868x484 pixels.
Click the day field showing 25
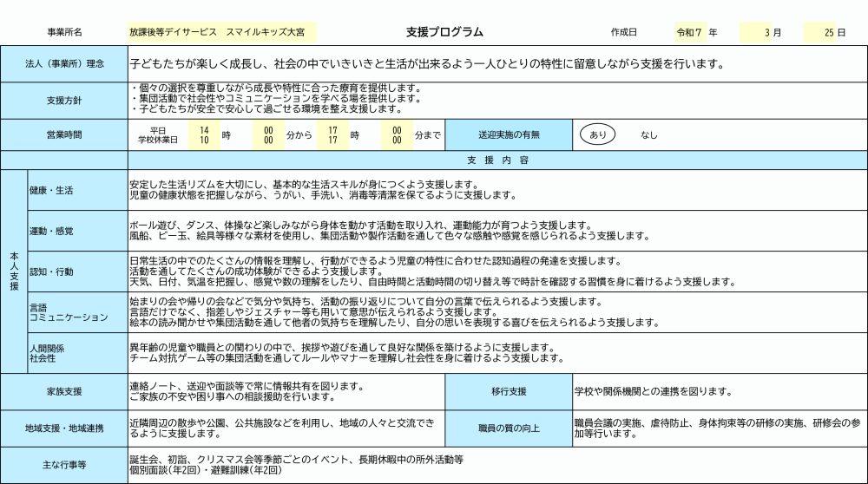tap(820, 33)
